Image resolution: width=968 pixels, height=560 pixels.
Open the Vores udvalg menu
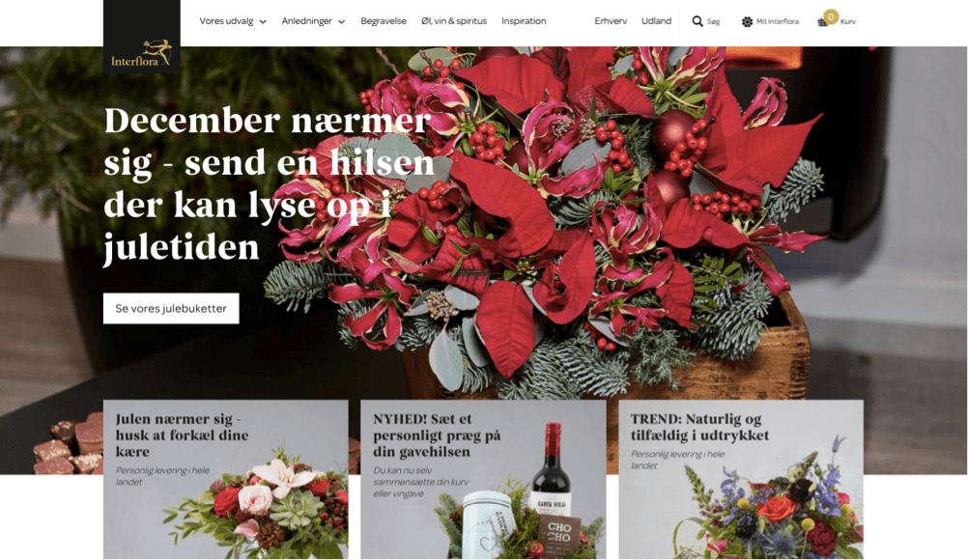coord(226,21)
